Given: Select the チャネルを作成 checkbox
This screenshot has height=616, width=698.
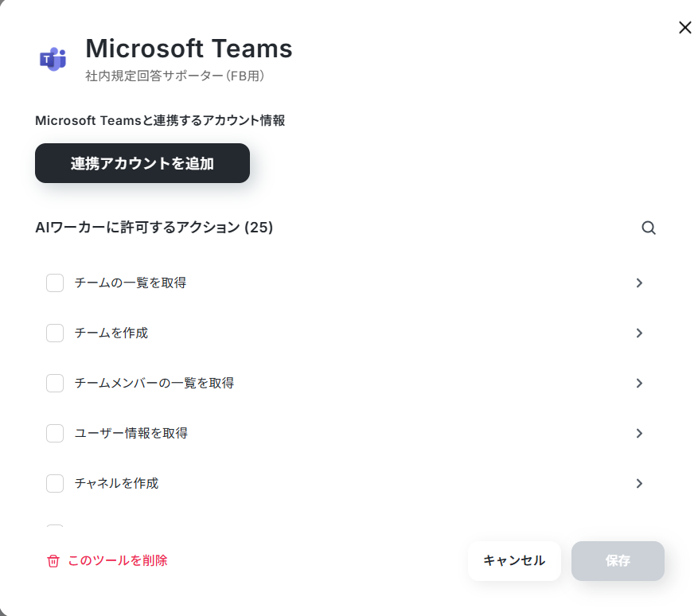Looking at the screenshot, I should (x=55, y=483).
